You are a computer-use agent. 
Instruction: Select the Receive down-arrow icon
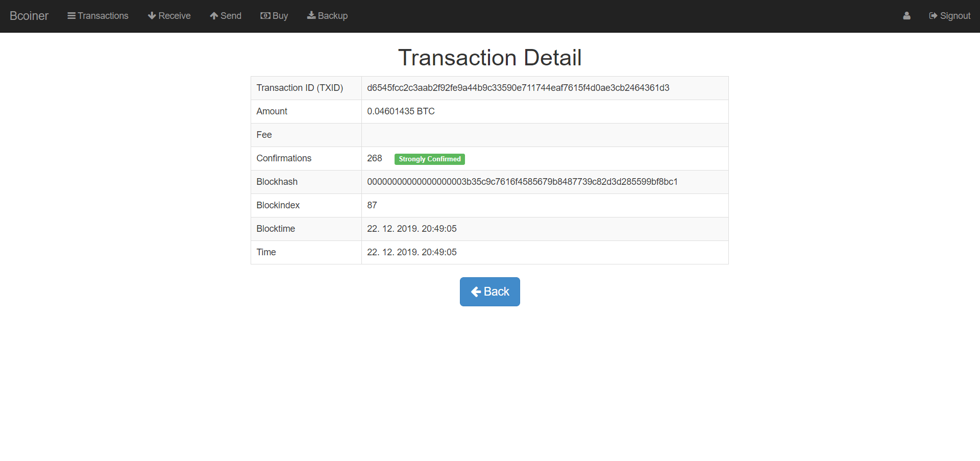(151, 16)
